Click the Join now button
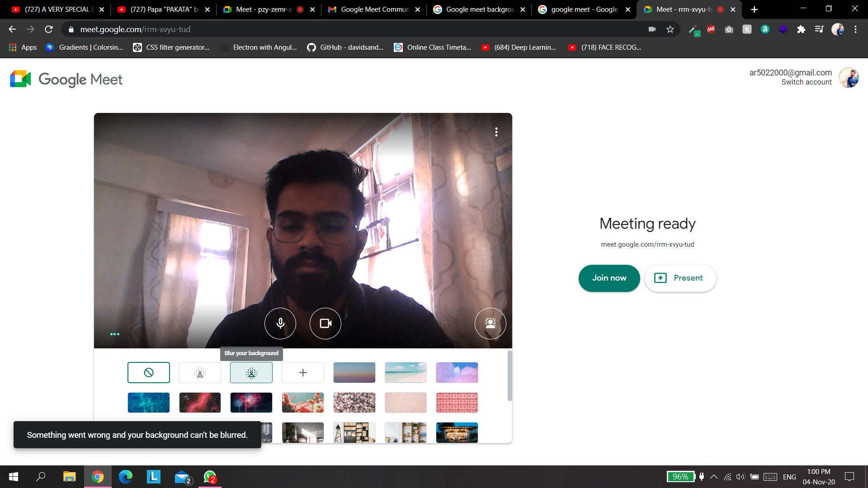868x488 pixels. point(609,278)
